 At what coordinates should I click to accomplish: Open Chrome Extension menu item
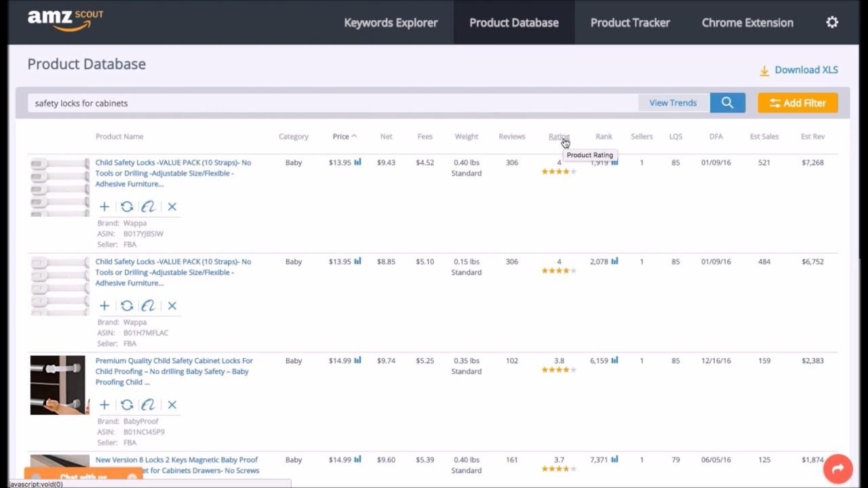click(747, 22)
